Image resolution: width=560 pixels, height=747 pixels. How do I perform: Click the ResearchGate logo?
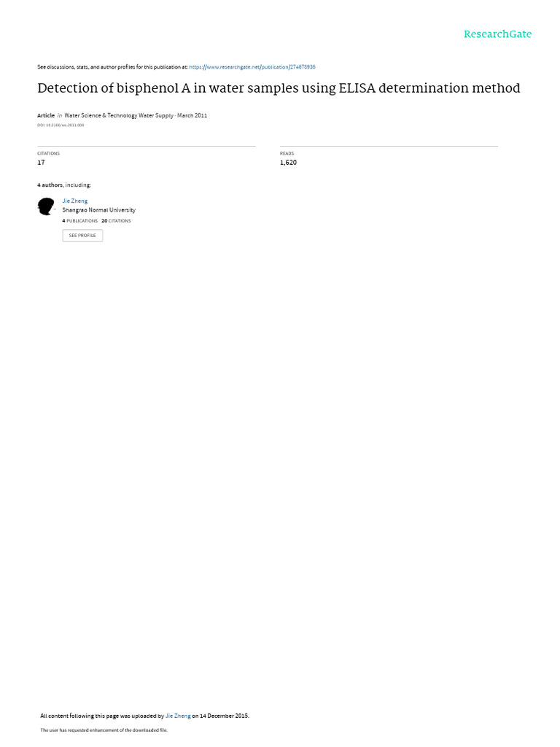pos(497,34)
